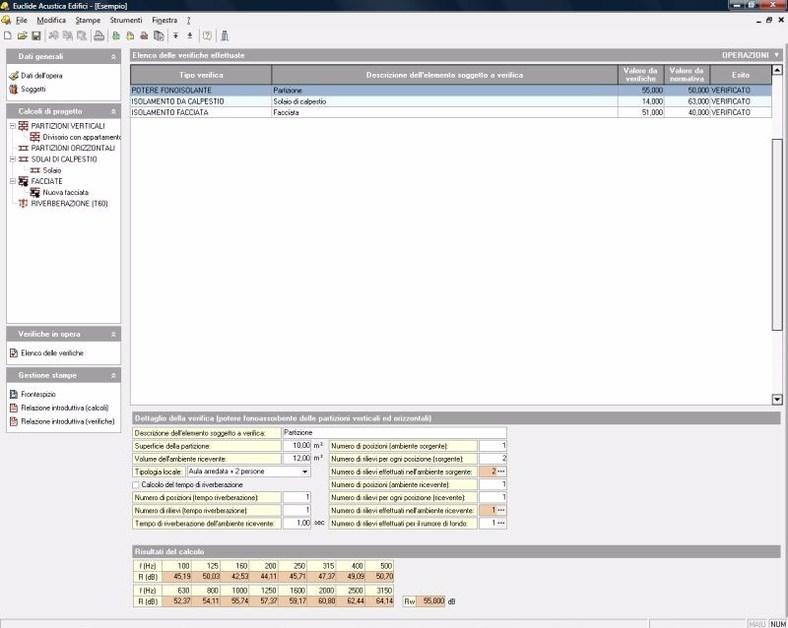Viewport: 788px width, 628px height.
Task: Open the OPERAZIONI dropdown menu
Action: 750,55
